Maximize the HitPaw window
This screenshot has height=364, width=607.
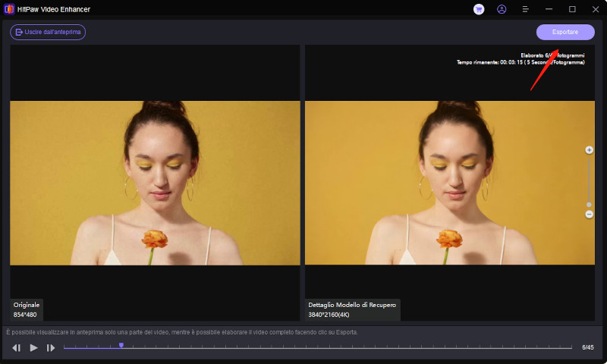coord(572,9)
